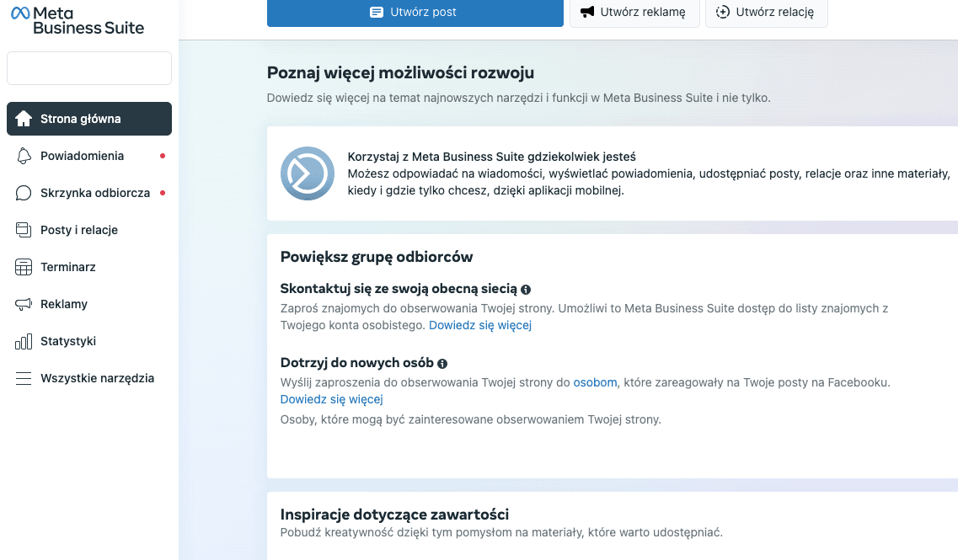The width and height of the screenshot is (958, 560).
Task: Click text Osoby, które mogą być zainteresowane
Action: coord(470,419)
